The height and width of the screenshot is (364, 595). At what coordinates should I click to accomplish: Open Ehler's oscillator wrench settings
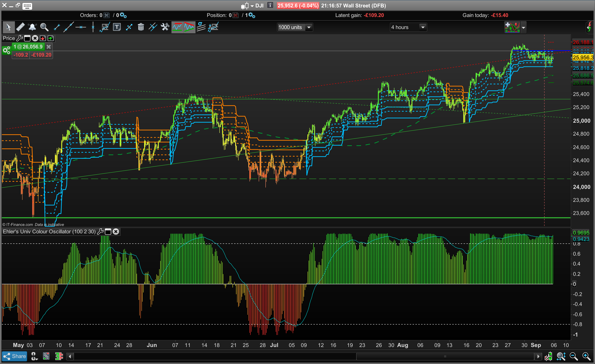point(100,232)
